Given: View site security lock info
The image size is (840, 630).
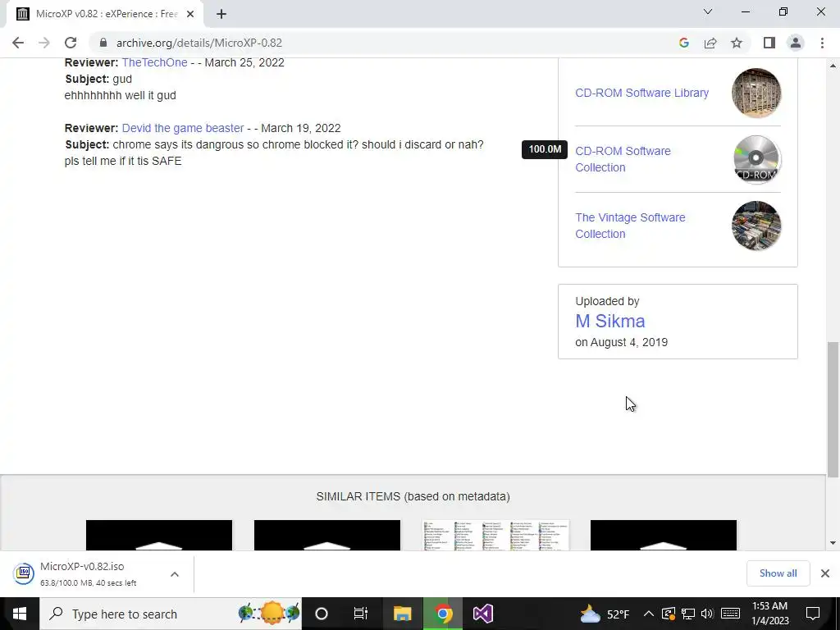Looking at the screenshot, I should tap(103, 43).
